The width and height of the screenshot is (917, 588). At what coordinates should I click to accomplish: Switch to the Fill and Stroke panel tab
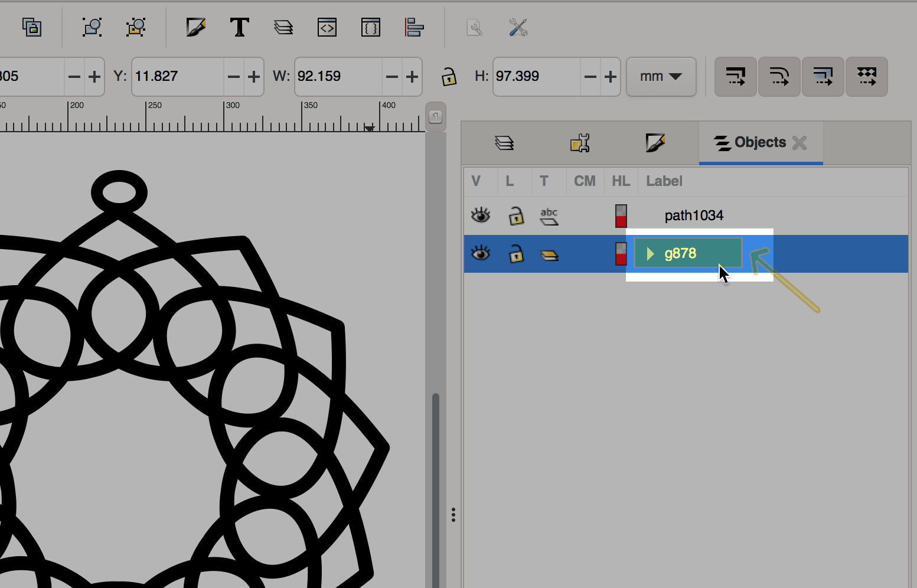655,143
